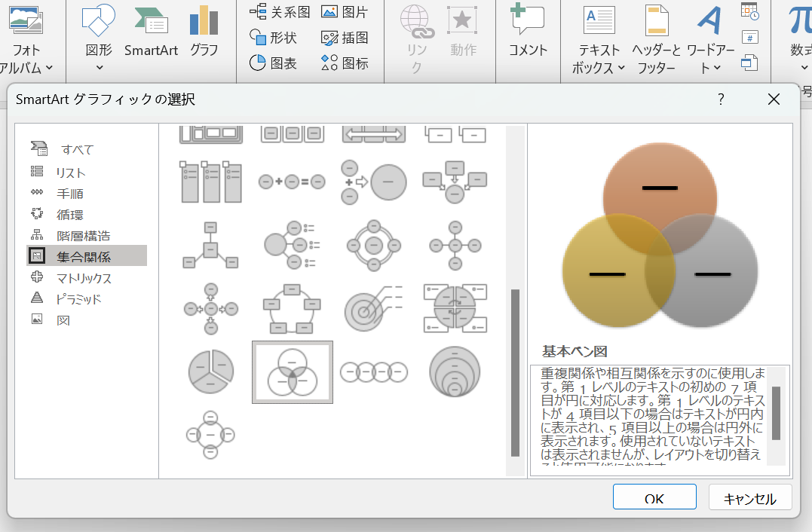Choose the three vertical list columns layout

(x=211, y=182)
